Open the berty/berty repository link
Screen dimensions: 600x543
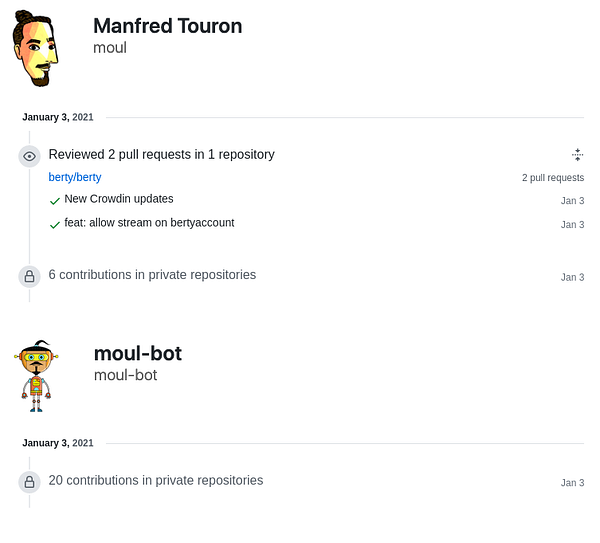(x=75, y=177)
